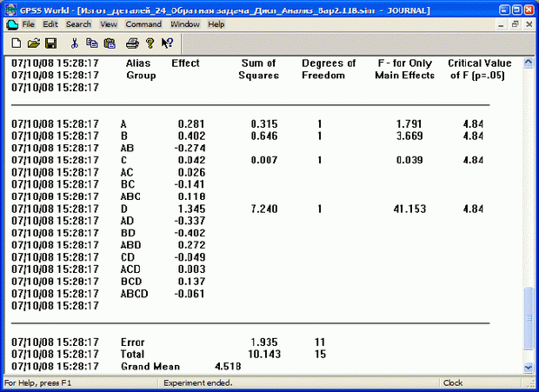Screen dimensions: 539x392
Task: Click Error sum of squares 1.935
Action: click(264, 342)
